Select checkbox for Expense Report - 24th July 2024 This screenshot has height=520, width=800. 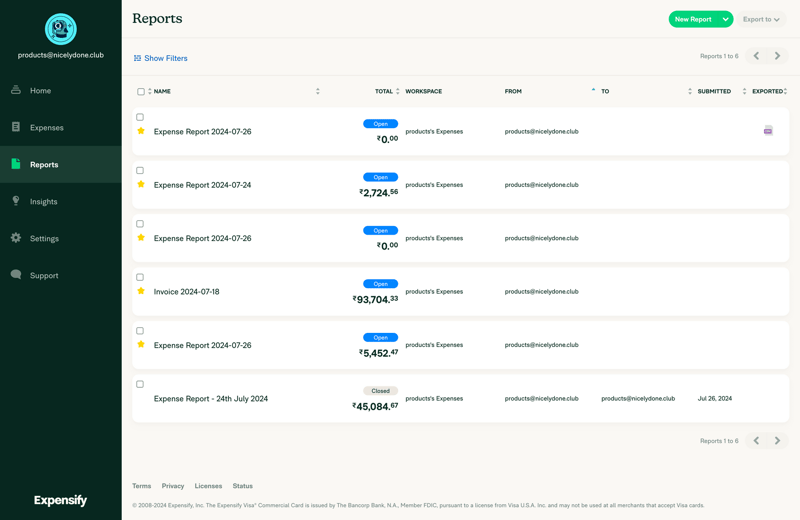pyautogui.click(x=140, y=384)
